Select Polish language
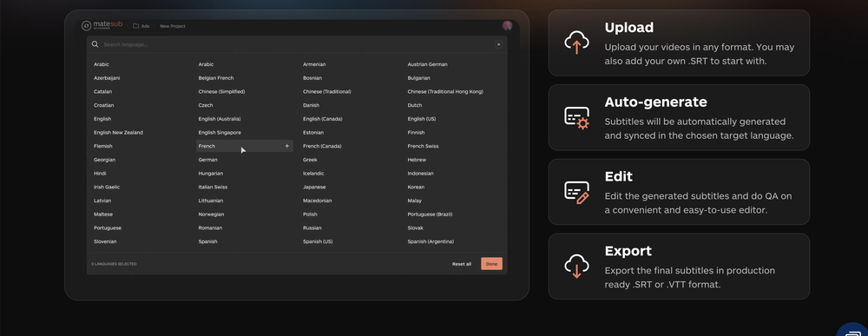Viewport: 868px width, 336px height. coord(310,214)
